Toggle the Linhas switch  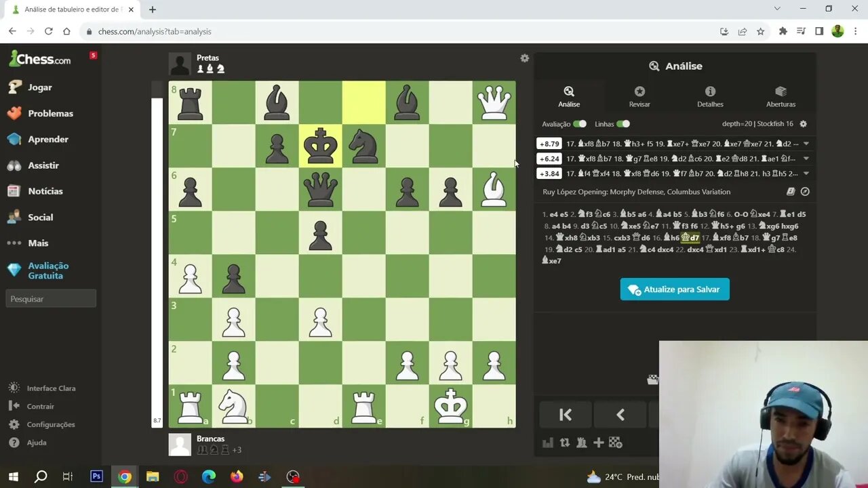(x=623, y=124)
